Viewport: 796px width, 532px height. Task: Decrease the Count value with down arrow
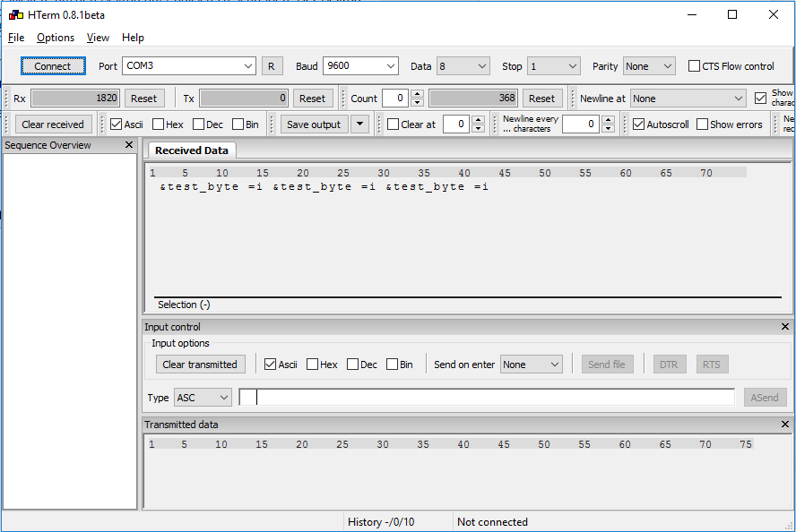coord(417,102)
